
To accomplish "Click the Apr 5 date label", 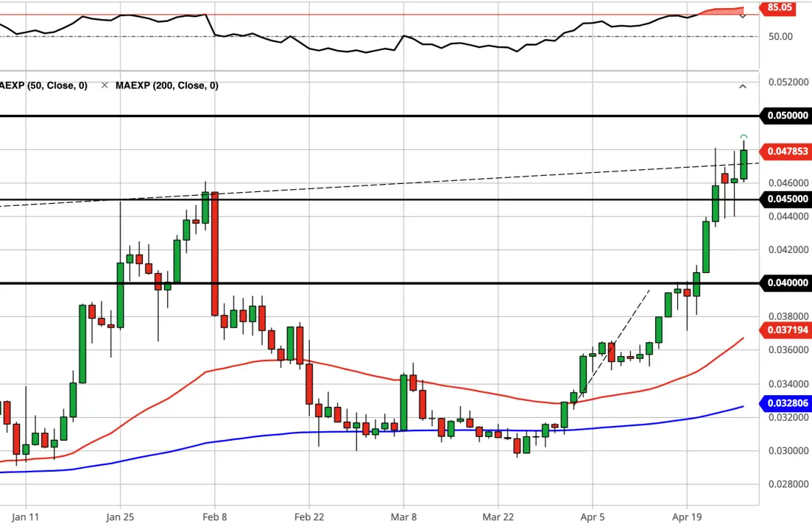I will pos(593,517).
